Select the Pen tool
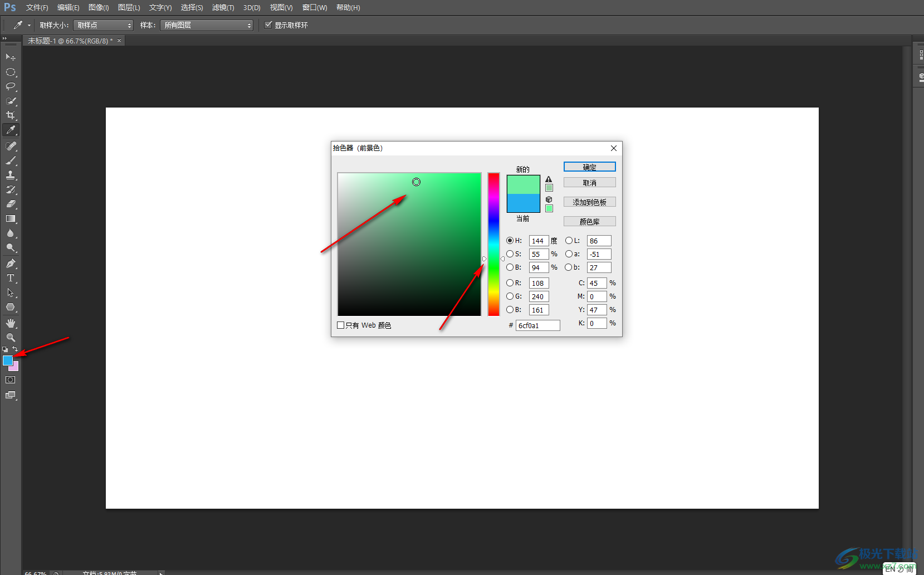 click(x=11, y=264)
